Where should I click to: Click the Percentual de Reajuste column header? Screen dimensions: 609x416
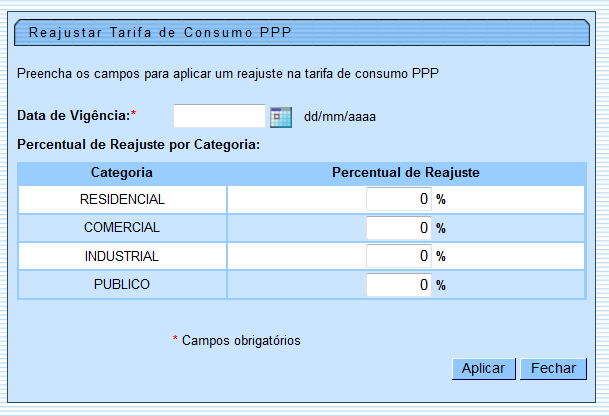point(406,172)
